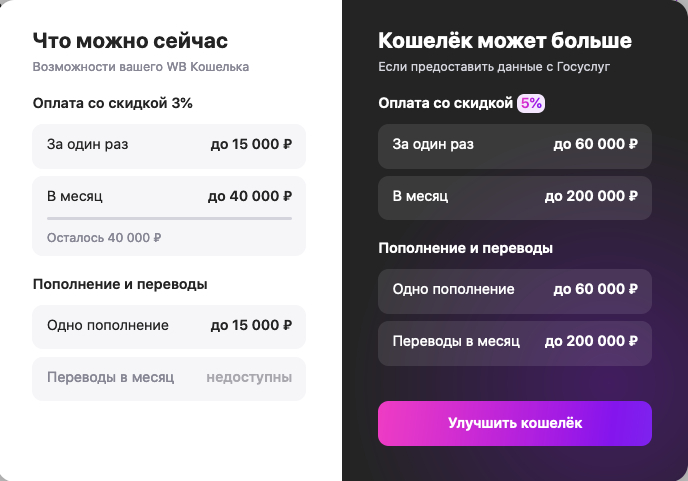Image resolution: width=688 pixels, height=481 pixels.
Task: Click the Одно пополнение 60 000 ₽ row
Action: pyautogui.click(x=514, y=290)
